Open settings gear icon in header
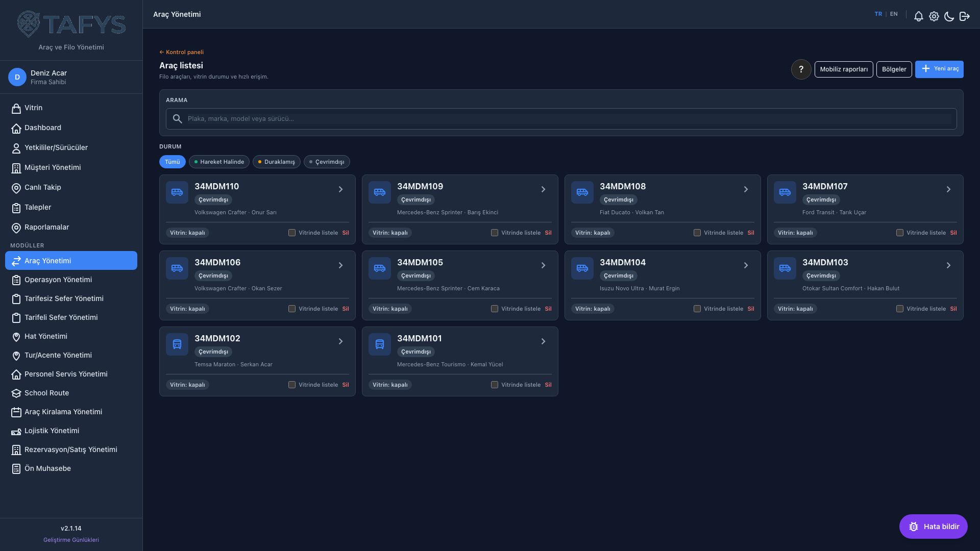This screenshot has width=980, height=551. (x=934, y=16)
